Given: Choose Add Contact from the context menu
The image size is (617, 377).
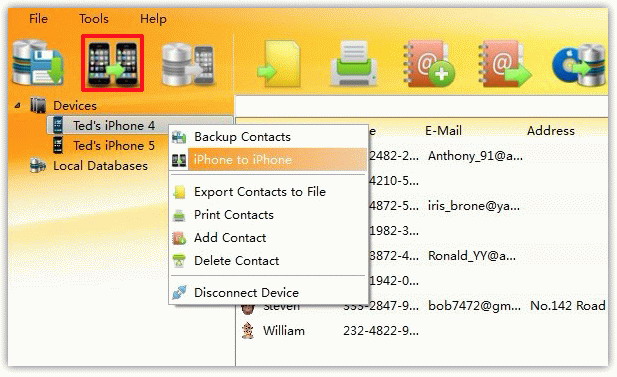Looking at the screenshot, I should 268,238.
